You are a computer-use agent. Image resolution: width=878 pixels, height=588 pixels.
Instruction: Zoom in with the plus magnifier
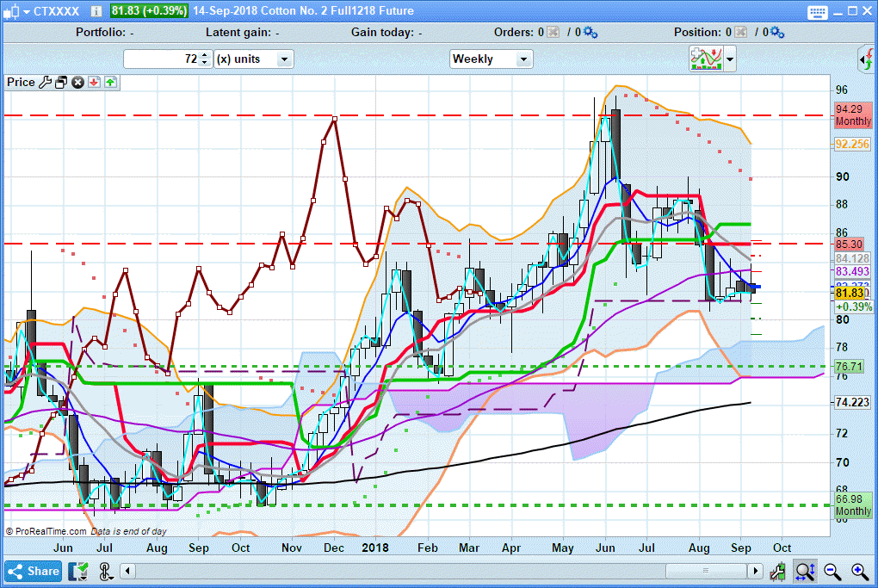[860, 571]
